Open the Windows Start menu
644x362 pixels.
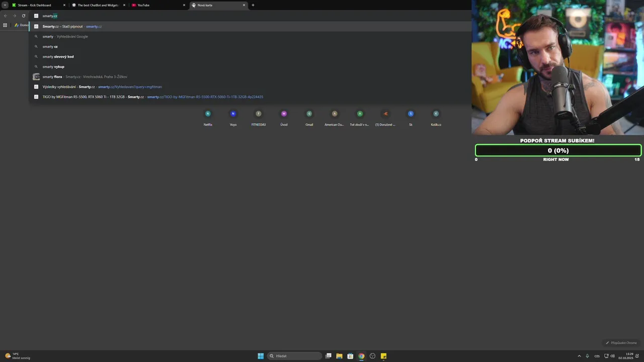coord(261,356)
